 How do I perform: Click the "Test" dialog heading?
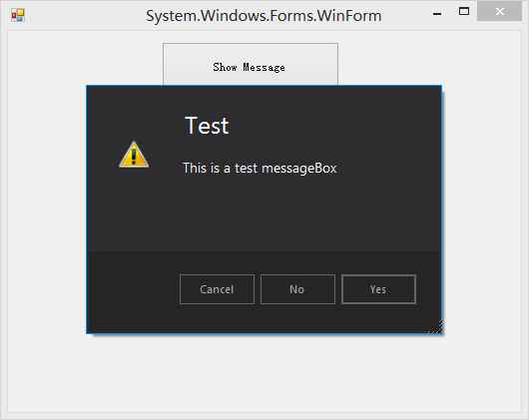(x=207, y=126)
